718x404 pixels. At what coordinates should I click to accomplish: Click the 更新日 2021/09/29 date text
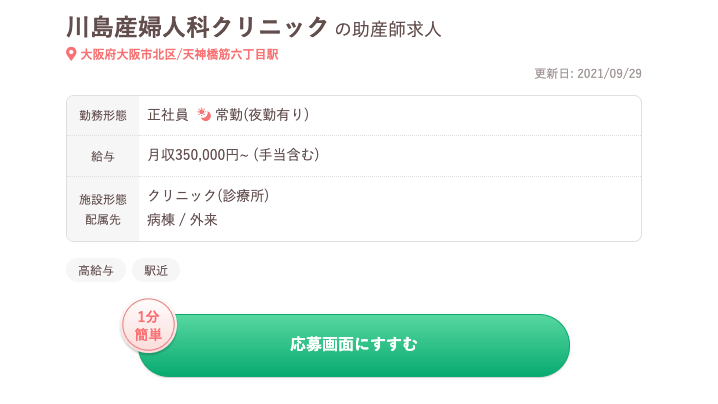588,73
